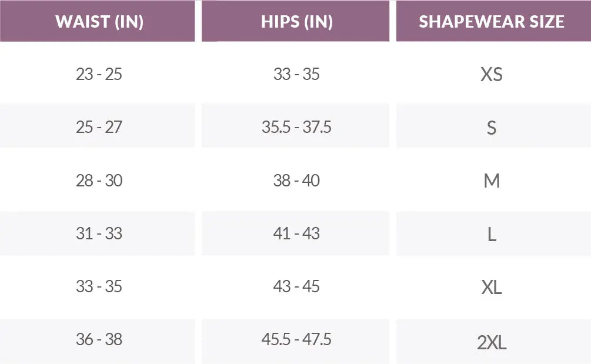
Task: Select hips measurement 45.5 - 47.5
Action: 296,339
